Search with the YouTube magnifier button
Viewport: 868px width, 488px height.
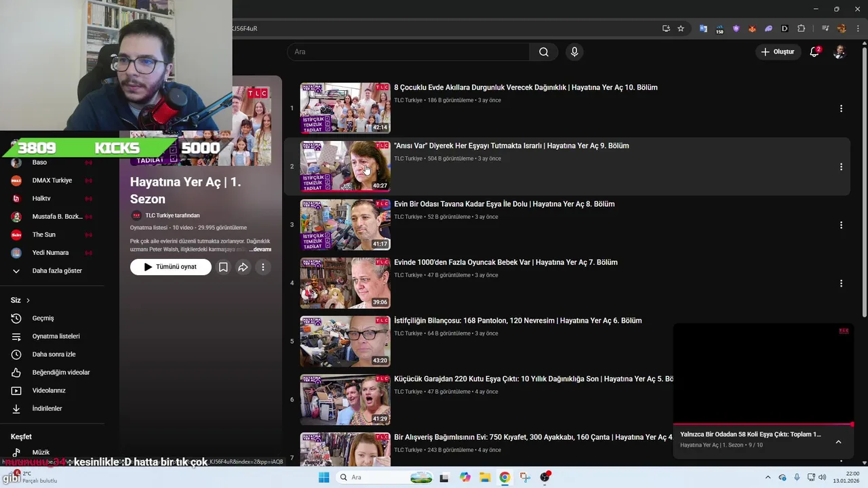point(544,52)
